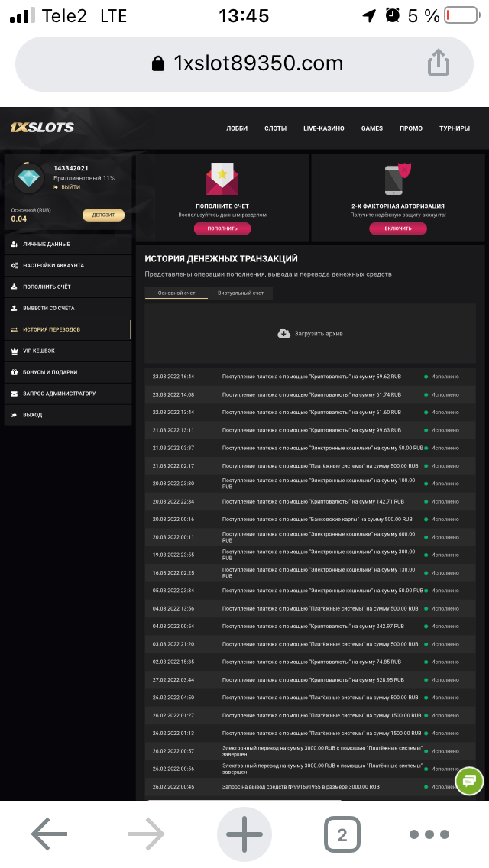Click the 04.03.2022 13:56 transaction date

[x=173, y=608]
